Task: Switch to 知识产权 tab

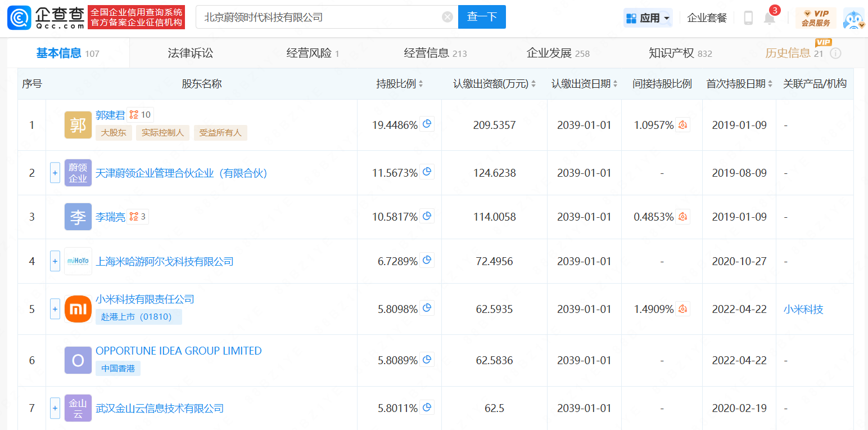Action: coord(680,53)
